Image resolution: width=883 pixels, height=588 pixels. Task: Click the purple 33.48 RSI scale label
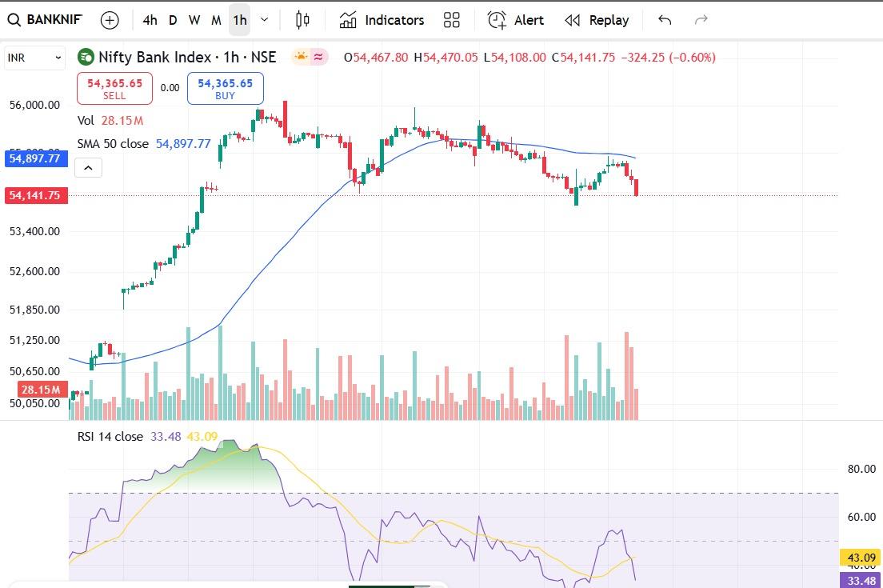coord(861,581)
